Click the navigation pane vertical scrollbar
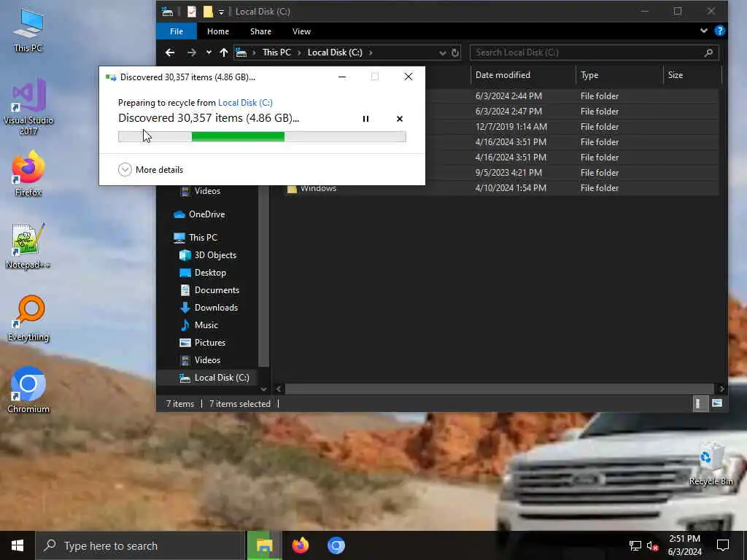The height and width of the screenshot is (560, 747). pos(264,276)
